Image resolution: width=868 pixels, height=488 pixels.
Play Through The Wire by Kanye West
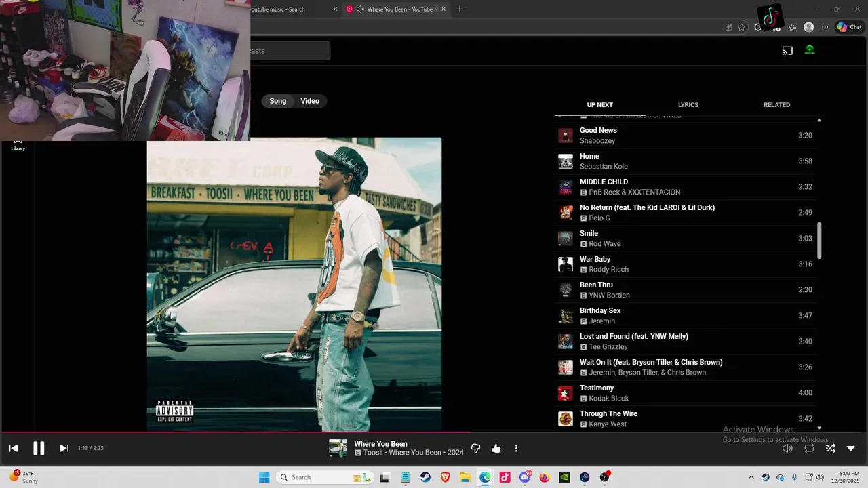[x=686, y=419]
